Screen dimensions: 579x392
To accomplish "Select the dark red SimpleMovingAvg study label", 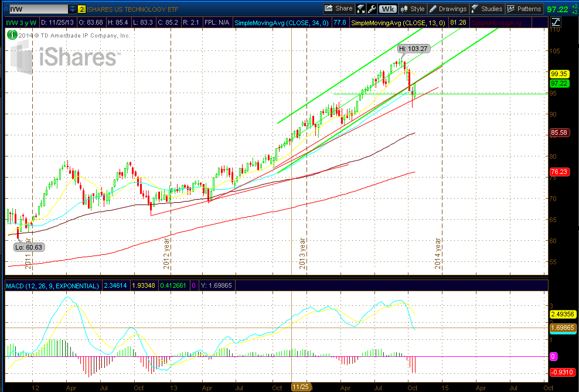I will tap(499, 23).
